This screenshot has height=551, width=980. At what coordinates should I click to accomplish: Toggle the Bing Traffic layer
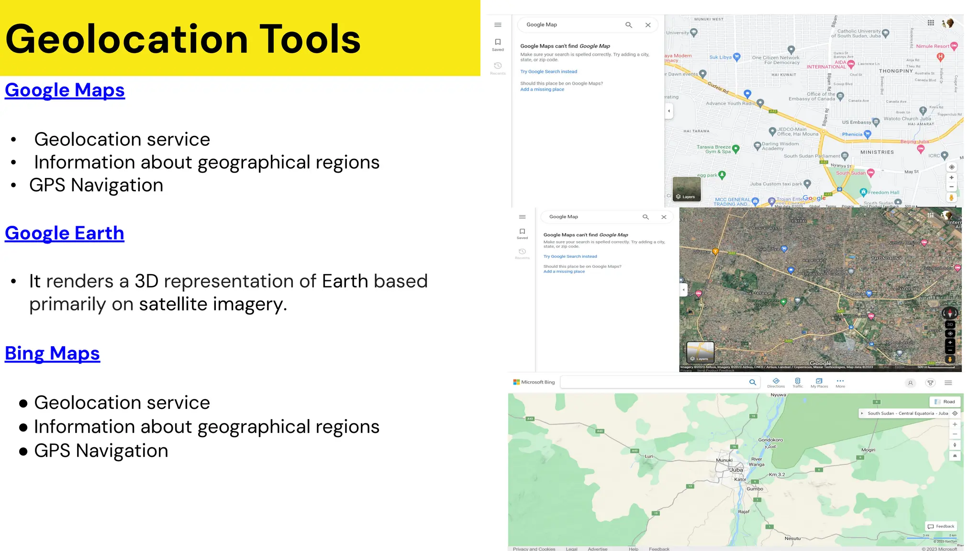798,383
